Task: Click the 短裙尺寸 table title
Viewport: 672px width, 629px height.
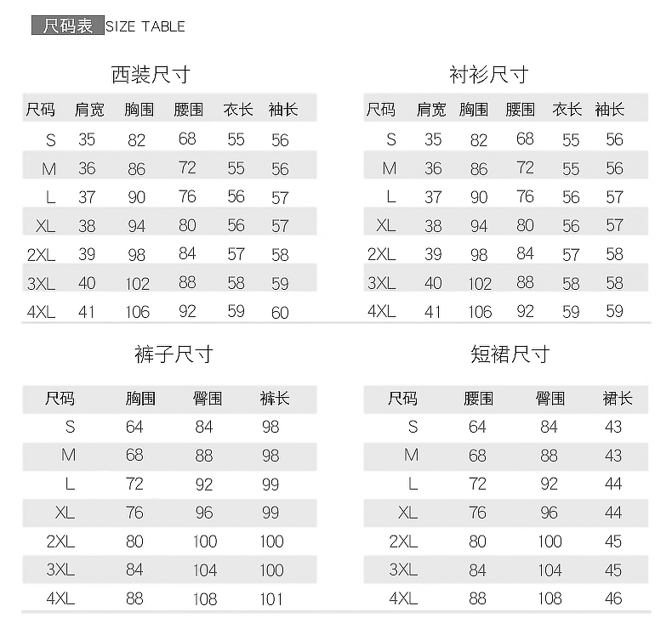Action: click(510, 354)
